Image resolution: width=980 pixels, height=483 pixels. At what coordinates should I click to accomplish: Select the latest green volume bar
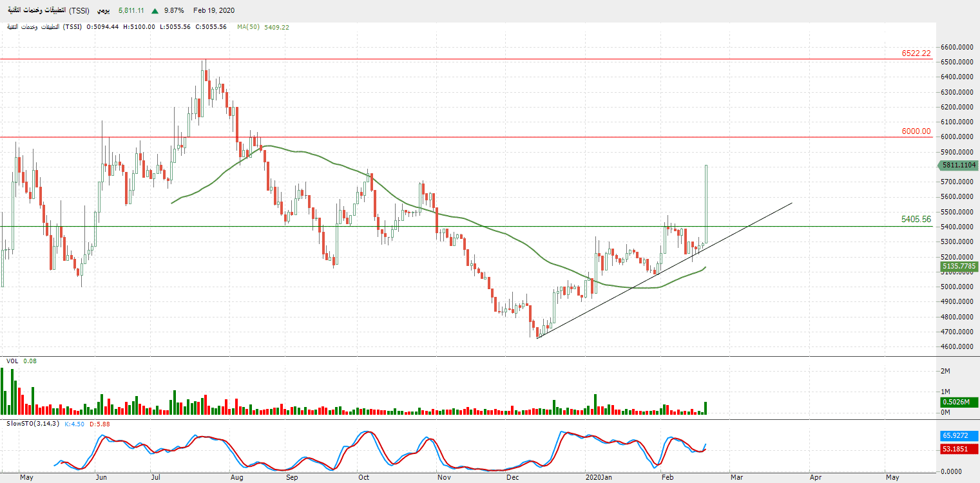point(706,408)
